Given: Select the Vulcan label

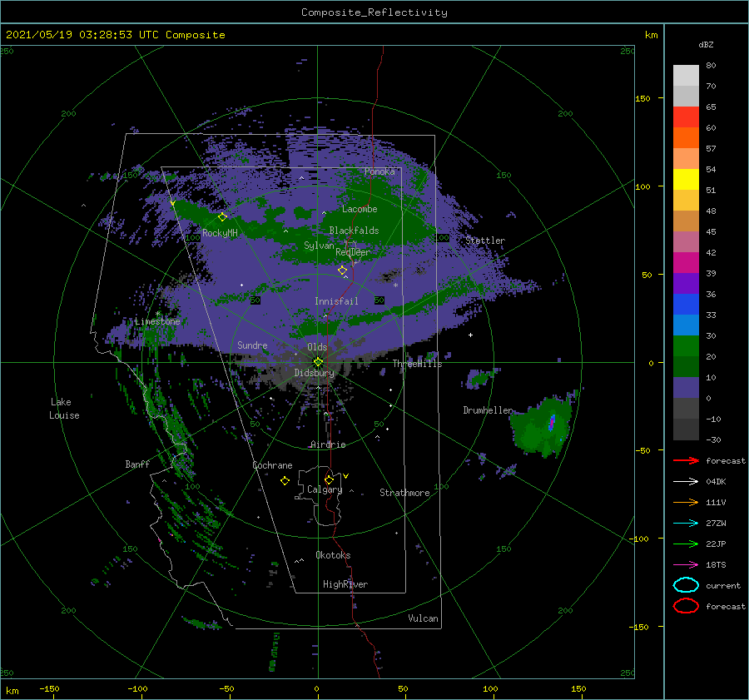Looking at the screenshot, I should [423, 618].
